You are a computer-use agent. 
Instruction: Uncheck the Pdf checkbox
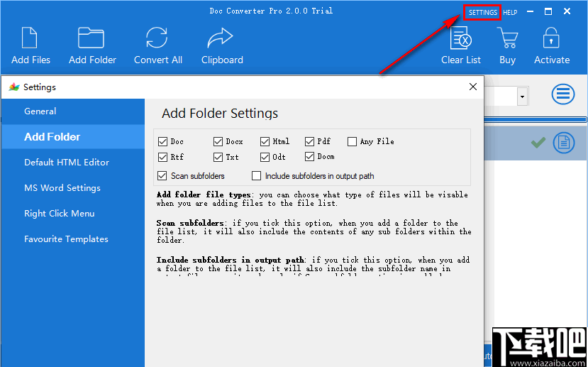click(x=309, y=142)
